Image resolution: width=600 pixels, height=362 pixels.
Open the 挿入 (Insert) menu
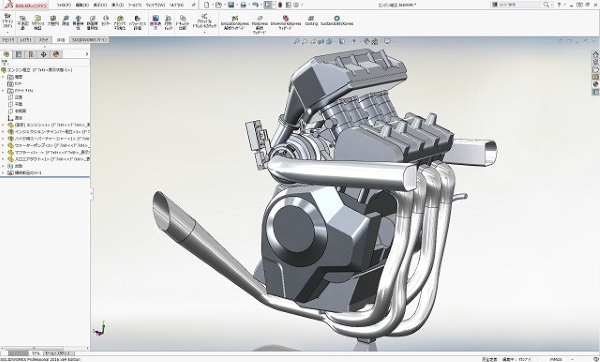117,5
